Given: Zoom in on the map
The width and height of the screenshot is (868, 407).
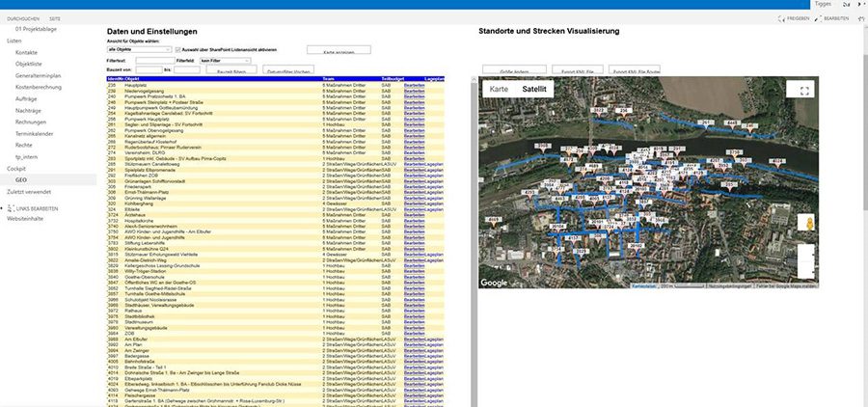Looking at the screenshot, I should 805,253.
